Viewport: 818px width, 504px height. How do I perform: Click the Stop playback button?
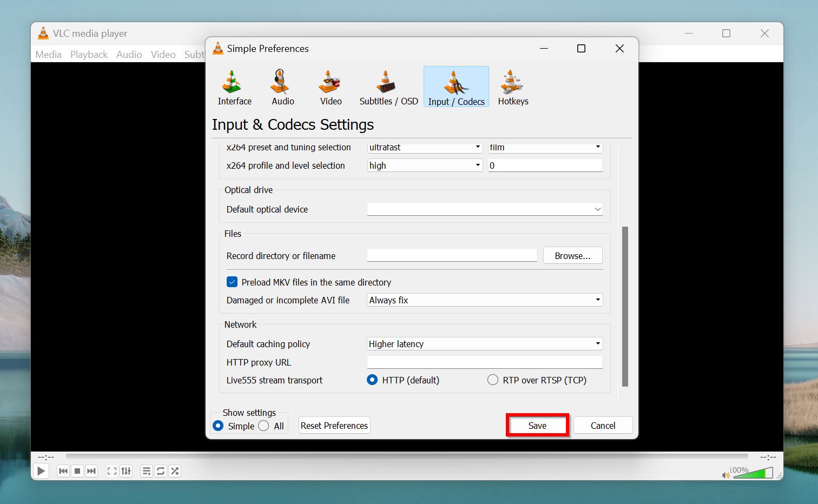[77, 471]
